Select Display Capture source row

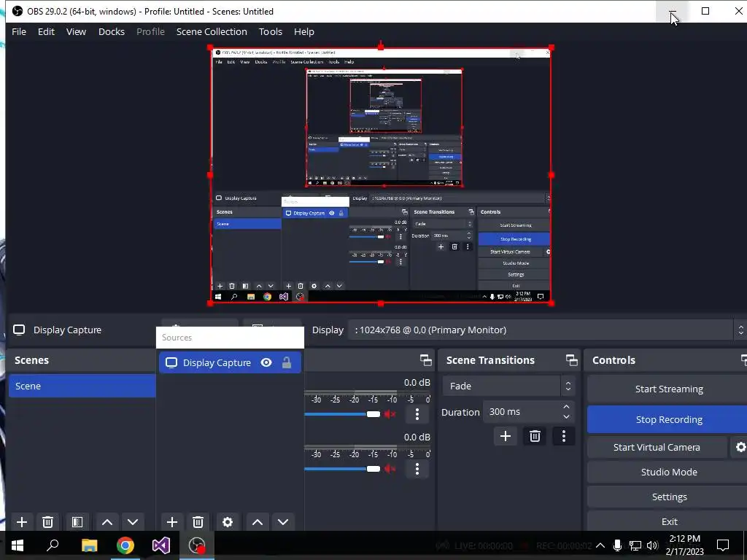(x=230, y=363)
